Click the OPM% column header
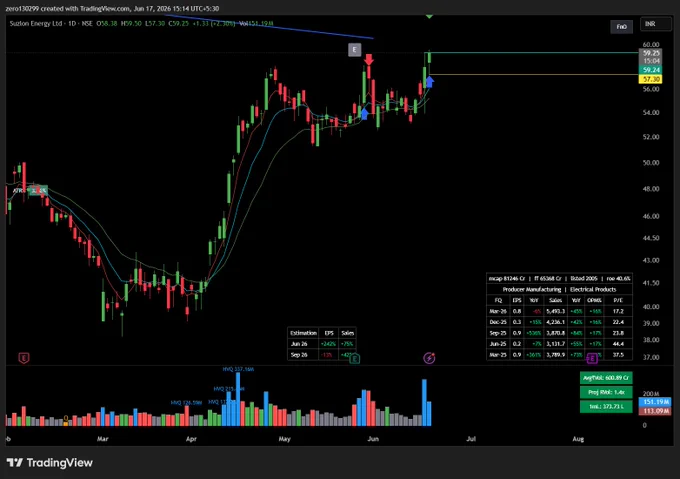This screenshot has height=479, width=680. [594, 300]
